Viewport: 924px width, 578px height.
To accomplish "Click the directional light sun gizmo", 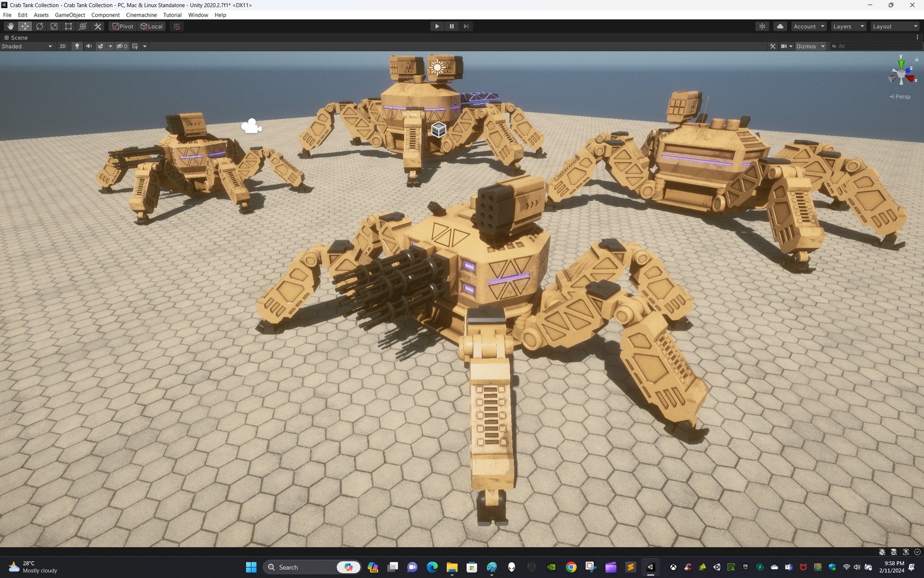I will tap(437, 67).
